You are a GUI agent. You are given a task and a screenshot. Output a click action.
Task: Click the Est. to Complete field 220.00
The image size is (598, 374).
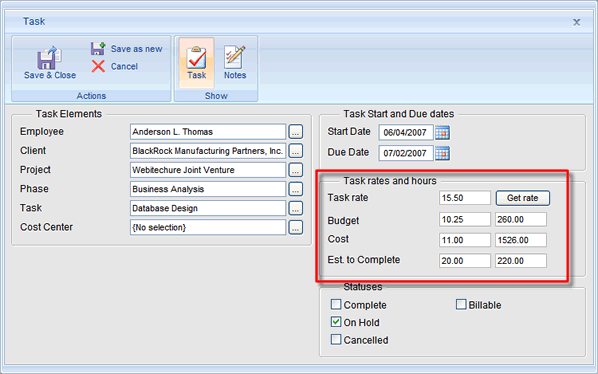521,261
